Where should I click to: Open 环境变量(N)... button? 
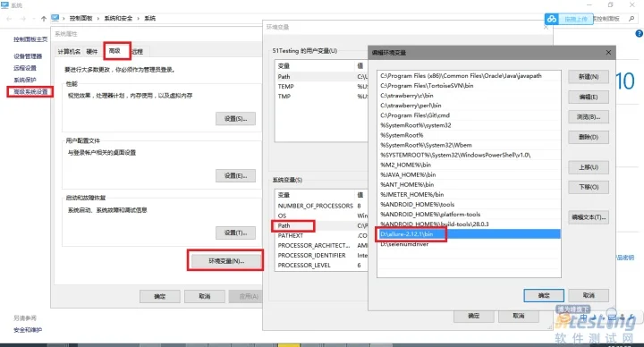pyautogui.click(x=225, y=261)
